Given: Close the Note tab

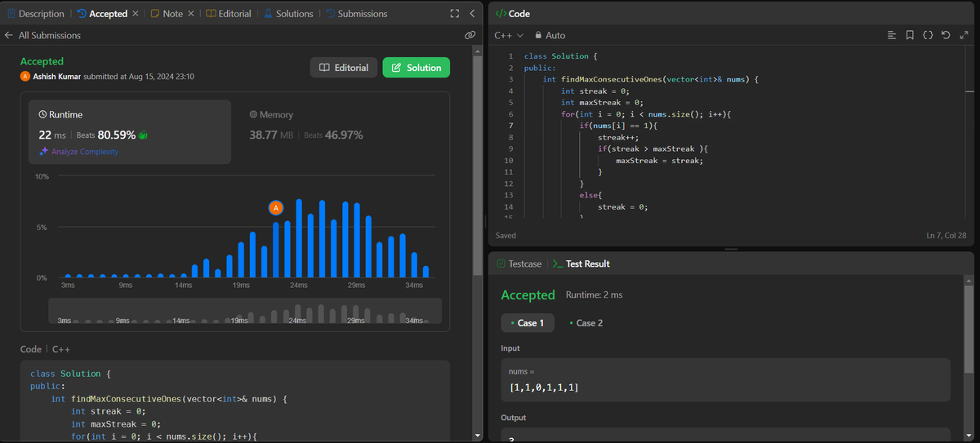Looking at the screenshot, I should point(191,14).
